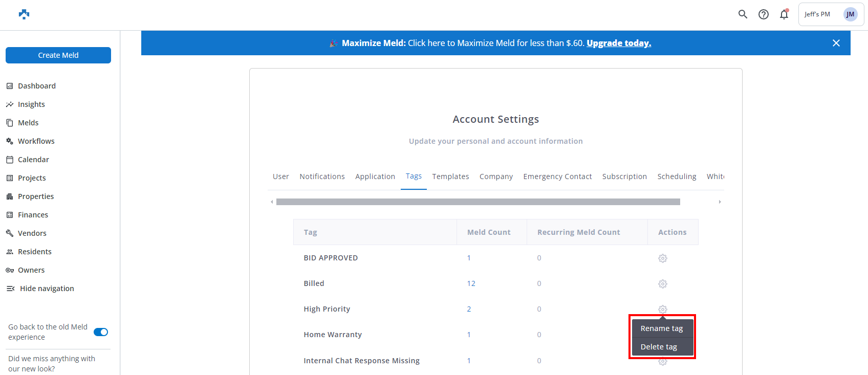This screenshot has width=868, height=375.
Task: Open the help question mark icon
Action: [x=763, y=14]
